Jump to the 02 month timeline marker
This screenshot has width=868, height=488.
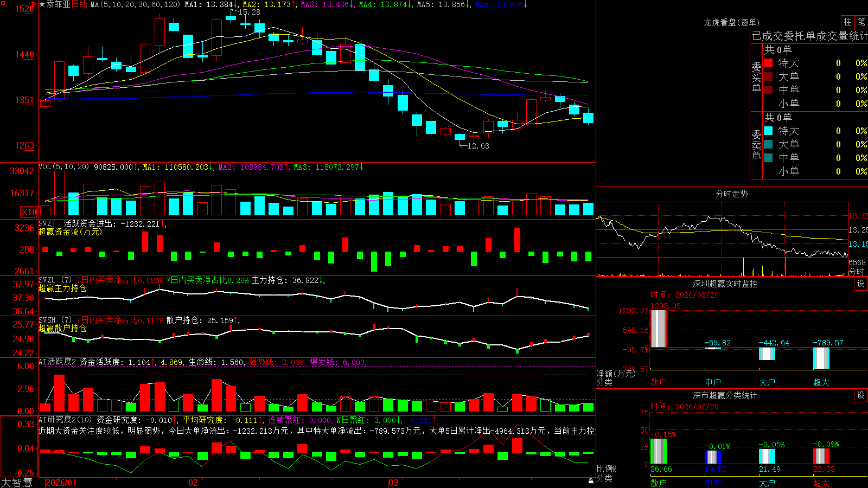[x=193, y=483]
